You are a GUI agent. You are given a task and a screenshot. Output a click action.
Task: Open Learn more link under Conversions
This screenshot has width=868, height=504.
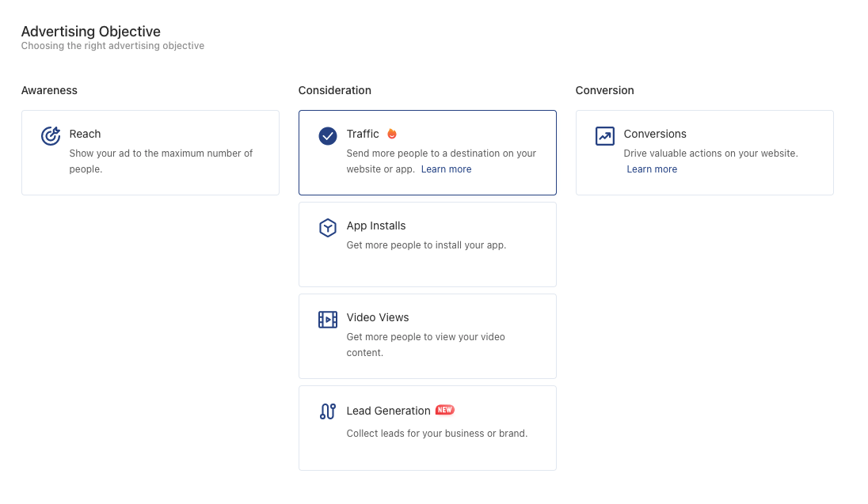tap(652, 169)
